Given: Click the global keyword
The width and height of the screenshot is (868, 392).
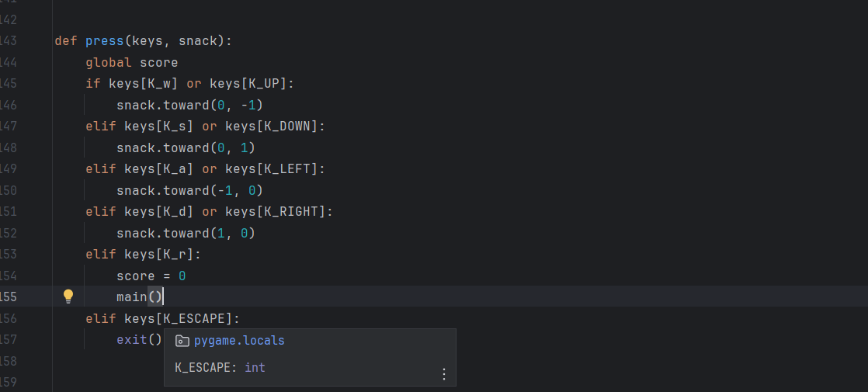Looking at the screenshot, I should (x=109, y=62).
